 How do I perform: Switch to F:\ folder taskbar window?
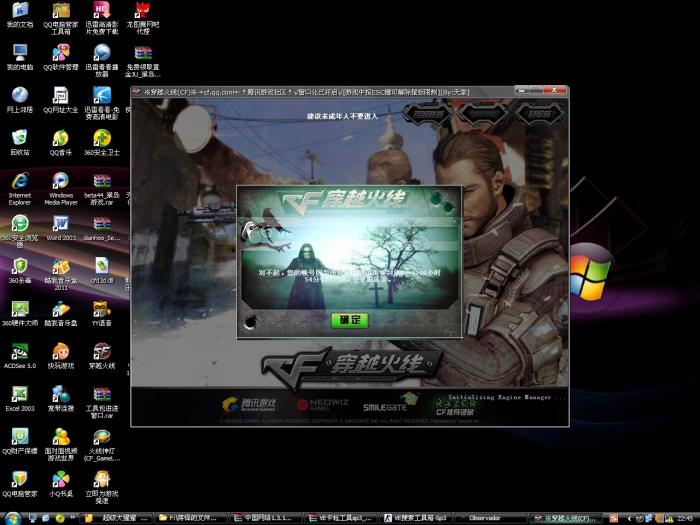point(191,518)
